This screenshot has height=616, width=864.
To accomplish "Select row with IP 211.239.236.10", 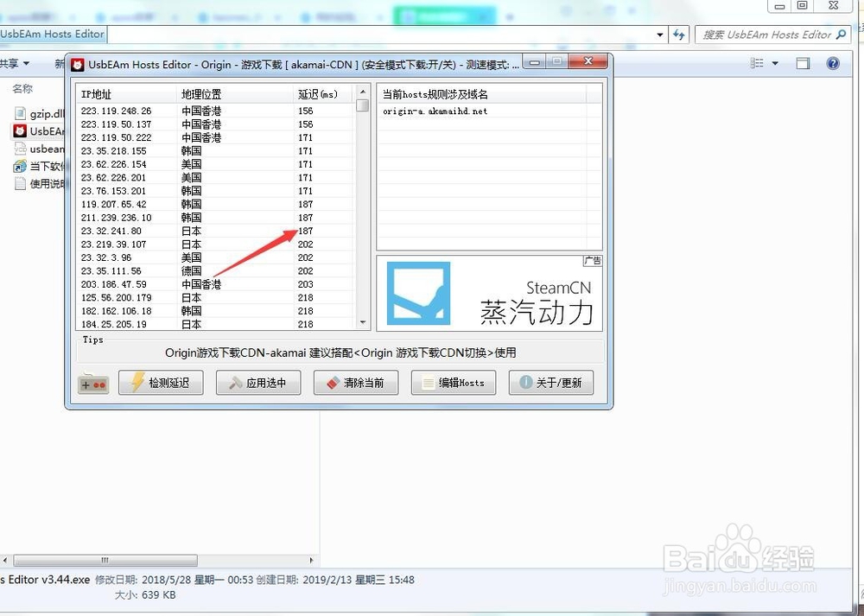I will click(x=215, y=218).
